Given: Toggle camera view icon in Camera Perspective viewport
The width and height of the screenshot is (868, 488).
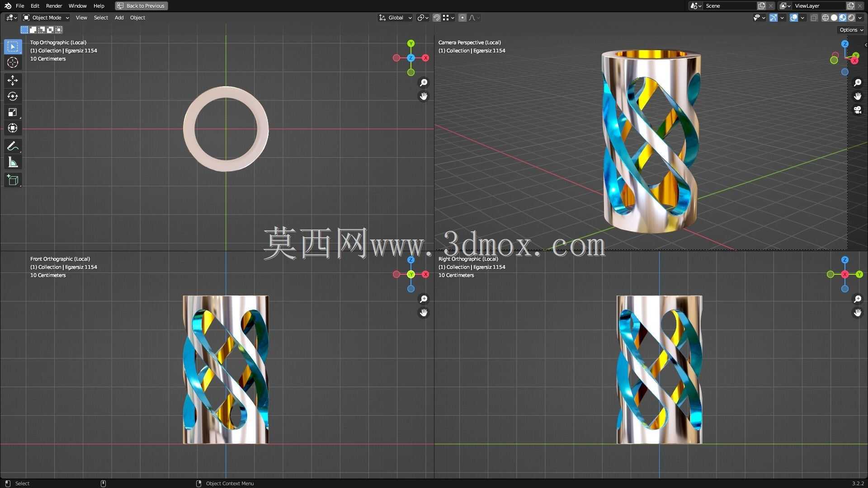Looking at the screenshot, I should pyautogui.click(x=858, y=110).
